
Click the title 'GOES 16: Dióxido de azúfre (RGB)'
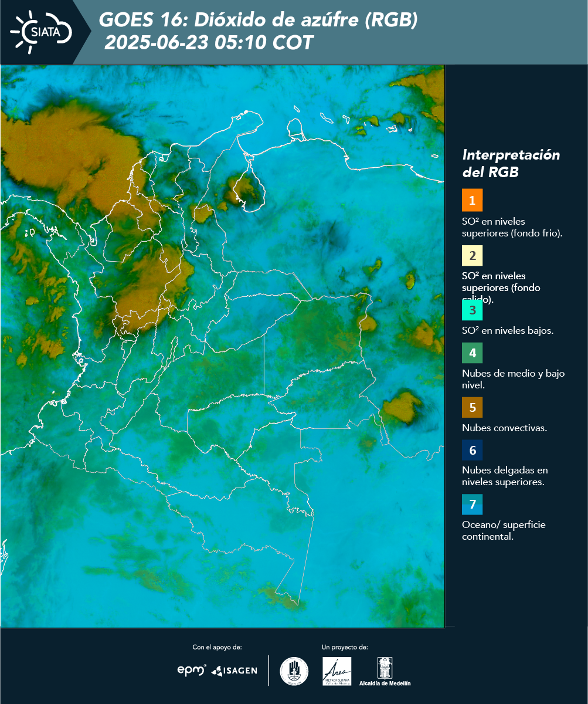259,21
